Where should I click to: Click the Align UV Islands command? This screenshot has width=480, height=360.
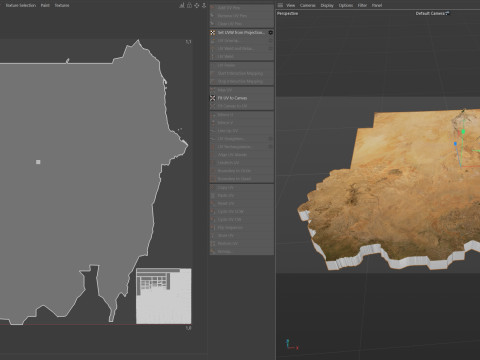242,155
